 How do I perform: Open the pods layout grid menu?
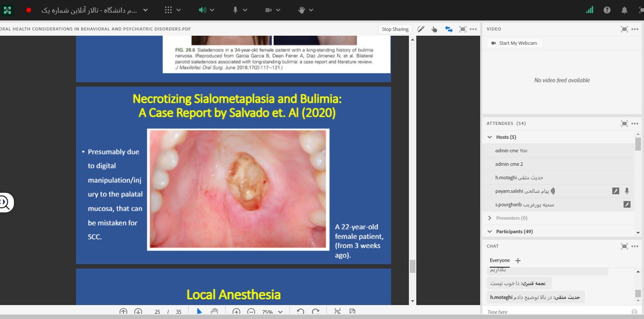[x=169, y=10]
